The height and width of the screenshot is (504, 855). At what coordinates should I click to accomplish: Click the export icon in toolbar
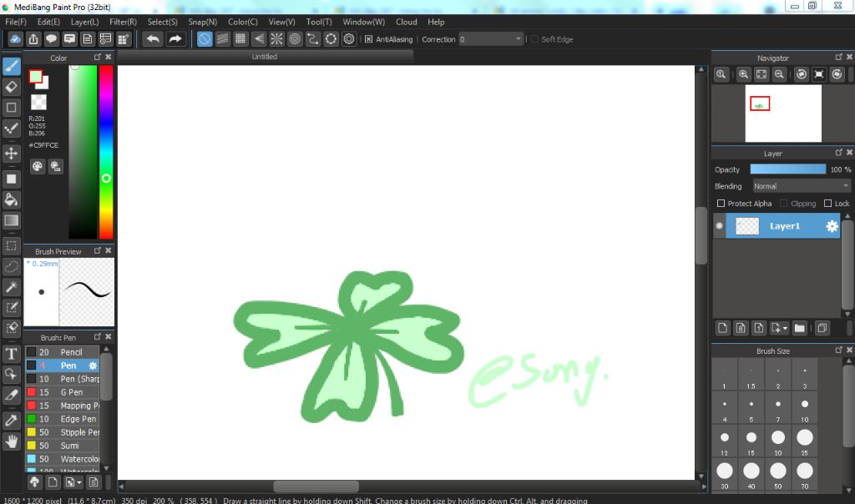pyautogui.click(x=33, y=38)
